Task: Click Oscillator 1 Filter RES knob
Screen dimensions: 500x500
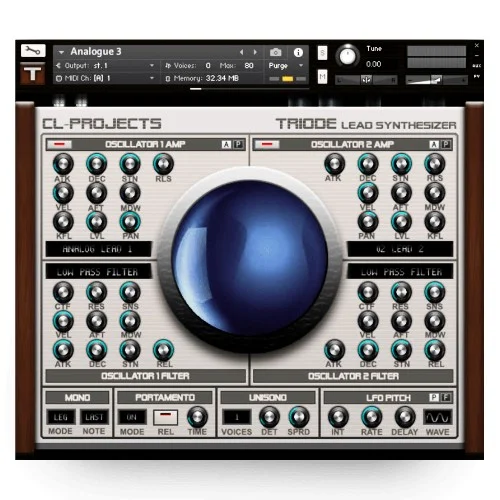Action: [96, 292]
